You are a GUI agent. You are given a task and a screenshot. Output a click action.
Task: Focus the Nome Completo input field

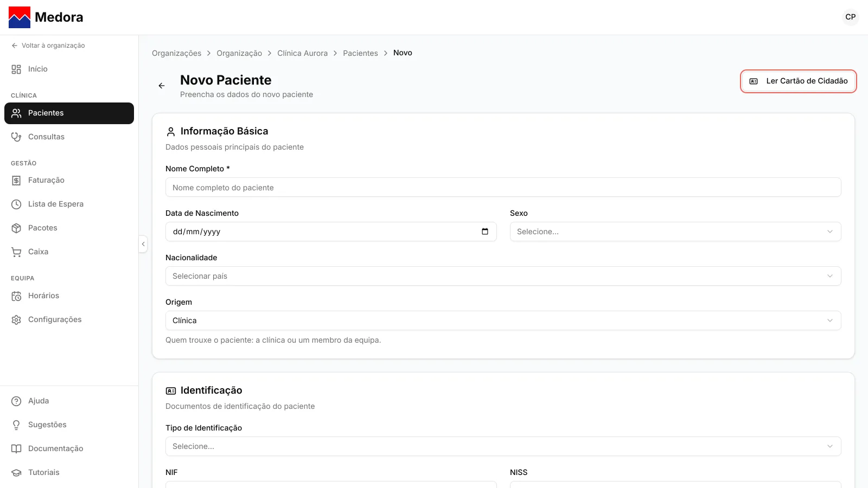[503, 187]
